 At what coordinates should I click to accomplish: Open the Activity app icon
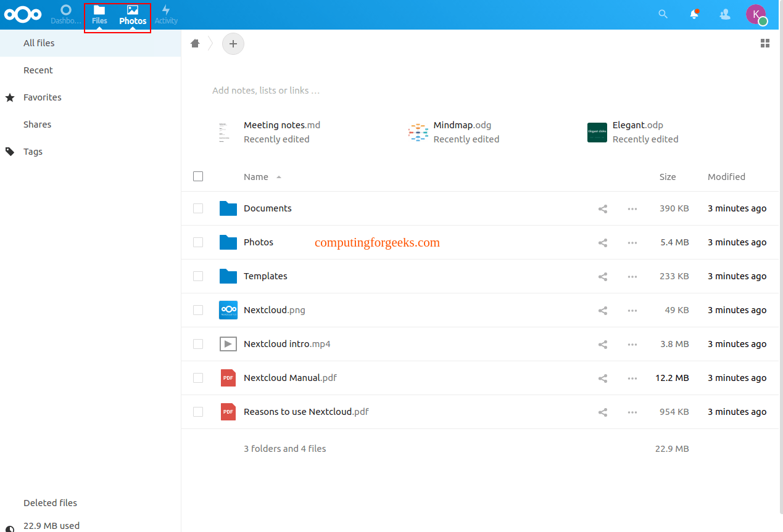tap(165, 14)
